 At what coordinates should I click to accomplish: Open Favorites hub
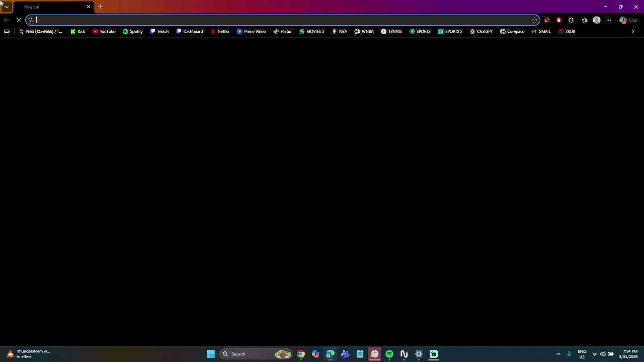pyautogui.click(x=585, y=20)
